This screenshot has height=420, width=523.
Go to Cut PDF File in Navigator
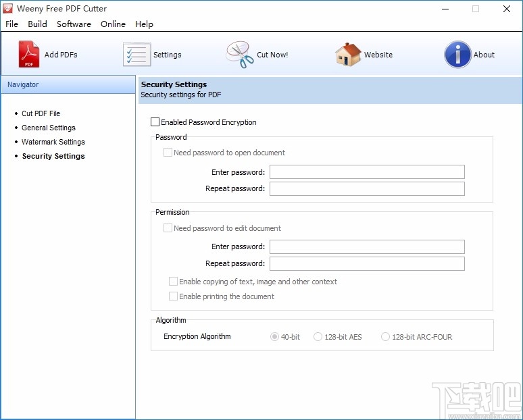[41, 113]
